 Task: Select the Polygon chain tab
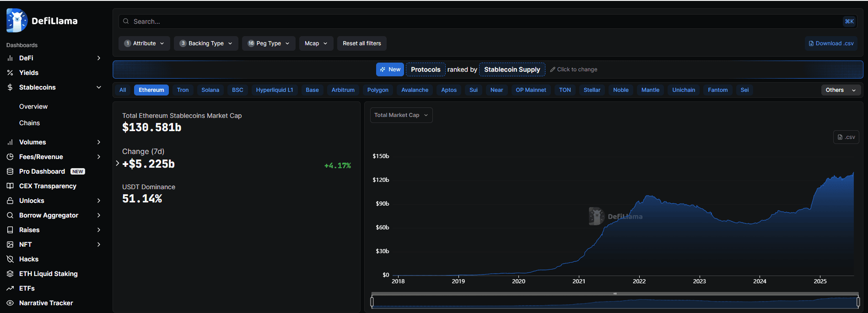378,90
